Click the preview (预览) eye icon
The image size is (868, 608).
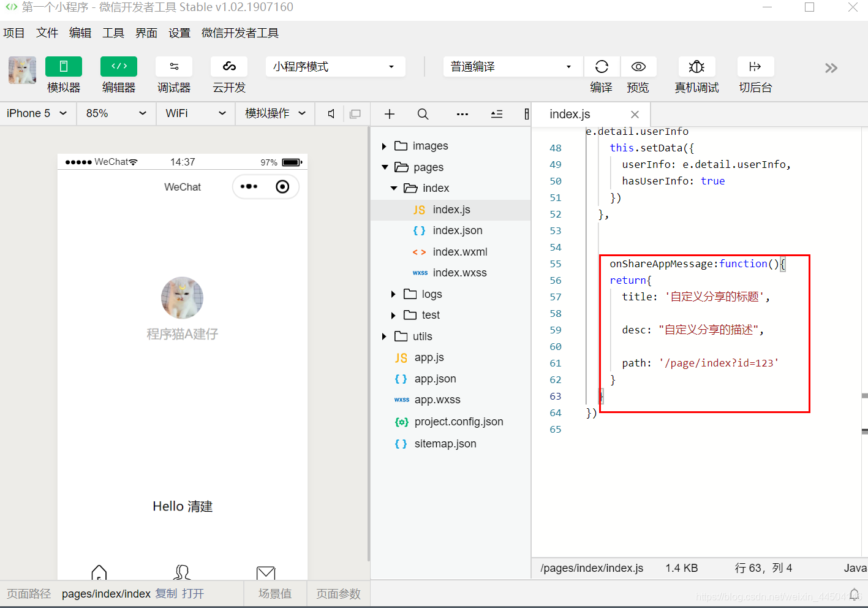tap(638, 66)
